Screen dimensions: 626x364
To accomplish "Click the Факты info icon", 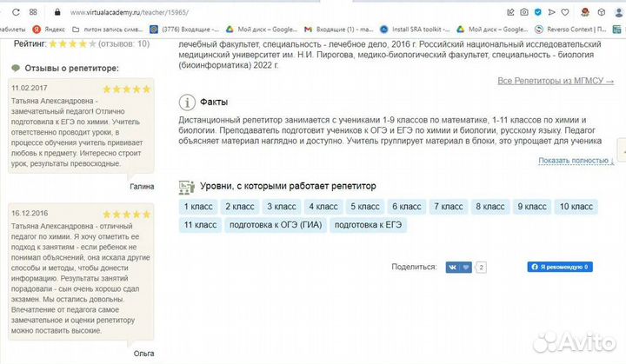I will point(187,103).
